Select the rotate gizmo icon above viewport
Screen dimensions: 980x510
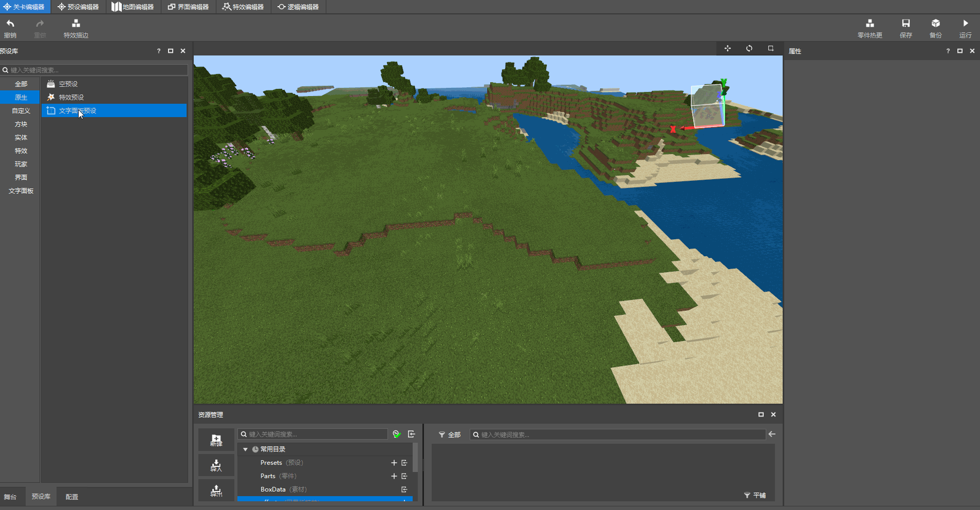point(749,48)
